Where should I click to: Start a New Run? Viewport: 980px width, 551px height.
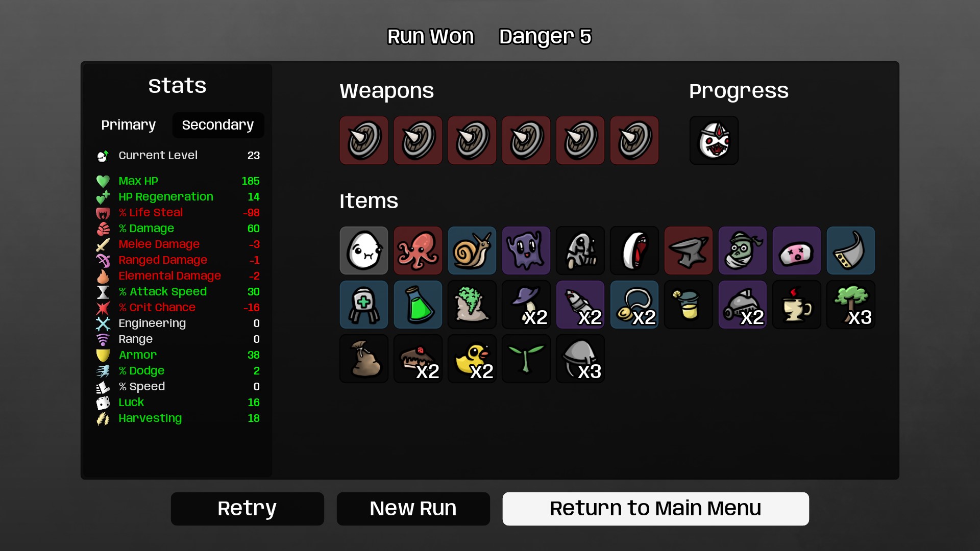413,509
